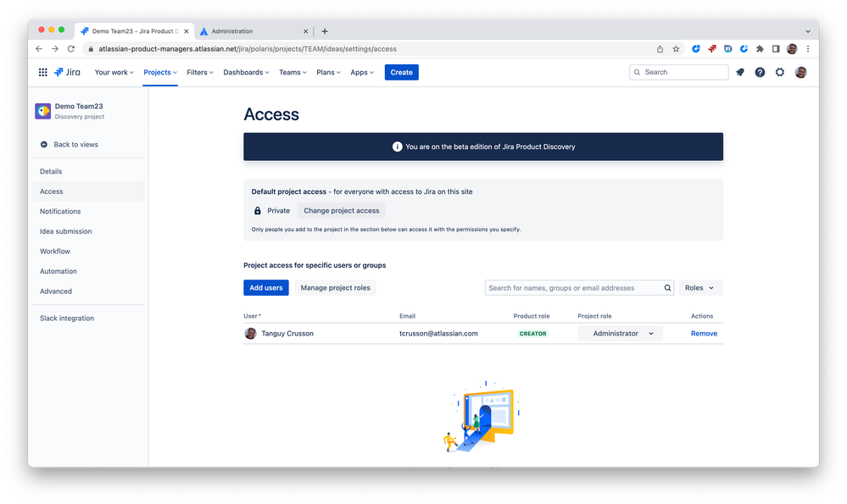Click the Demo Team23 project avatar
Image resolution: width=847 pixels, height=504 pixels.
[42, 111]
